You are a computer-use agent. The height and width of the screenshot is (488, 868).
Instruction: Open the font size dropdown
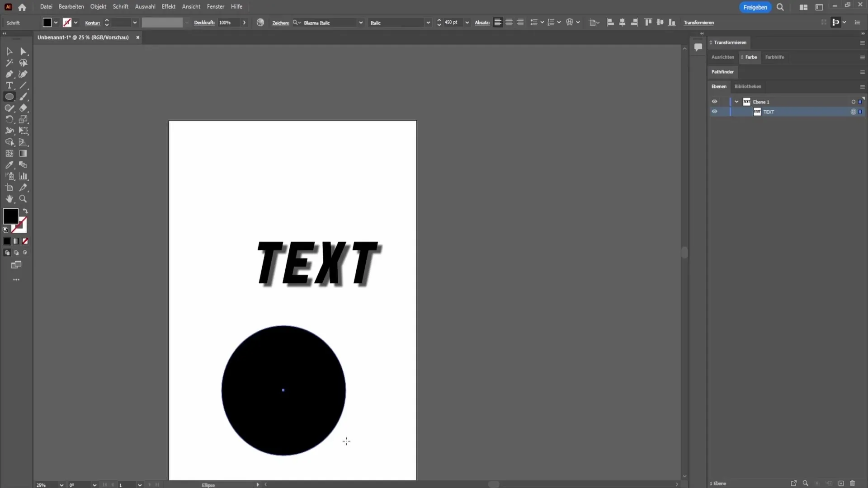[467, 23]
